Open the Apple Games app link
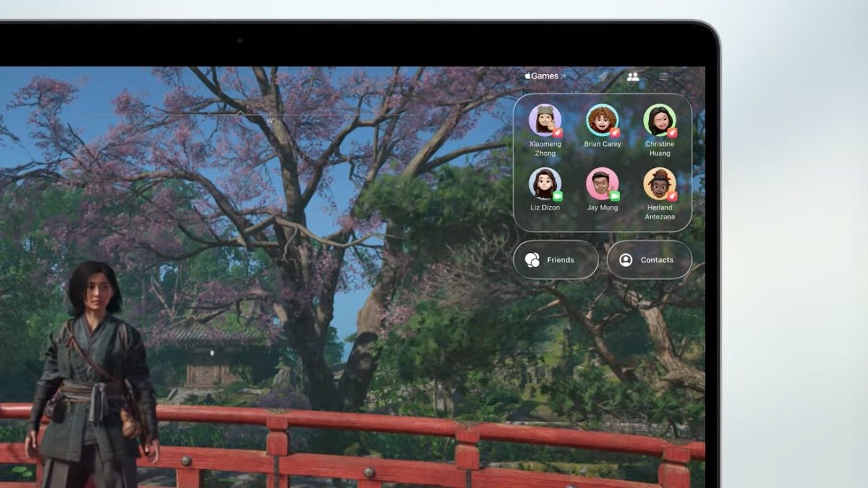 545,76
